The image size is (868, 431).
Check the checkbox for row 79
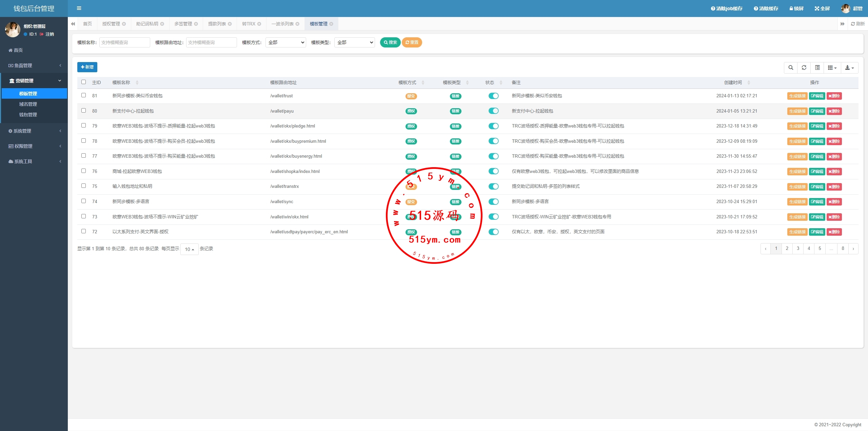tap(83, 125)
